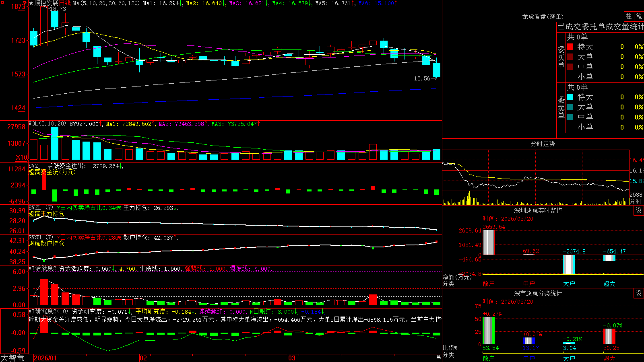
Task: Click the 爆发线: 6.000 parameter
Action: 251,268
